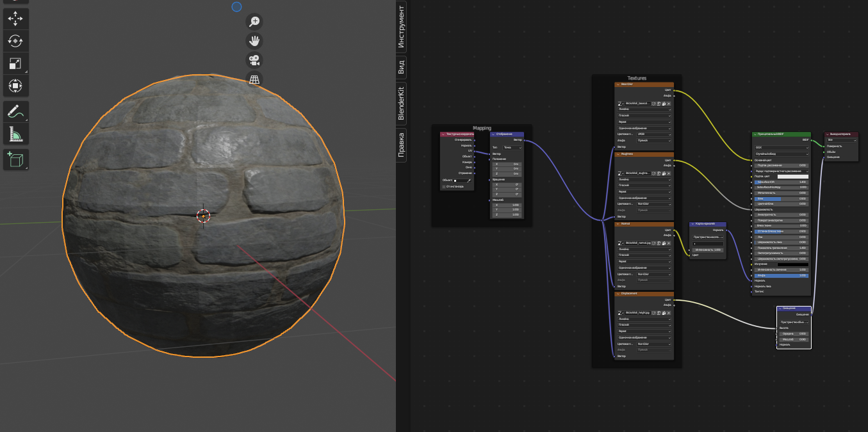Open the Инструмент sidebar tab
868x432 pixels.
point(401,26)
